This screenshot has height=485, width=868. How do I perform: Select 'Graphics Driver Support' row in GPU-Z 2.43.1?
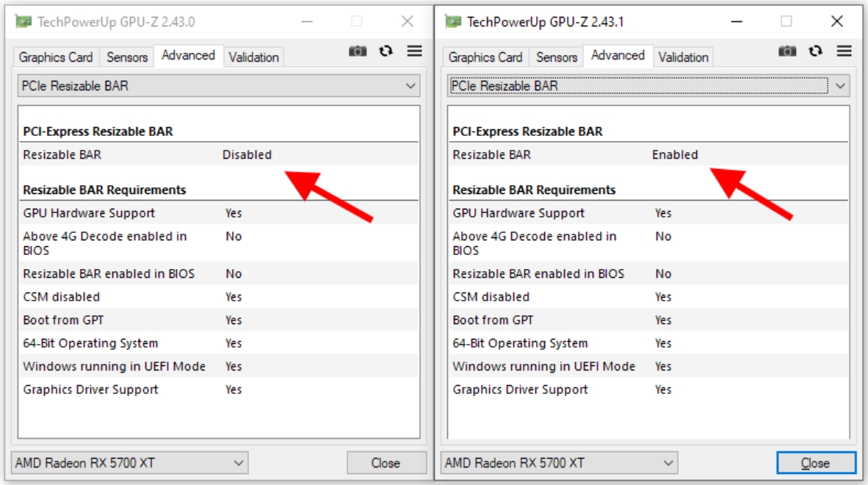point(648,389)
